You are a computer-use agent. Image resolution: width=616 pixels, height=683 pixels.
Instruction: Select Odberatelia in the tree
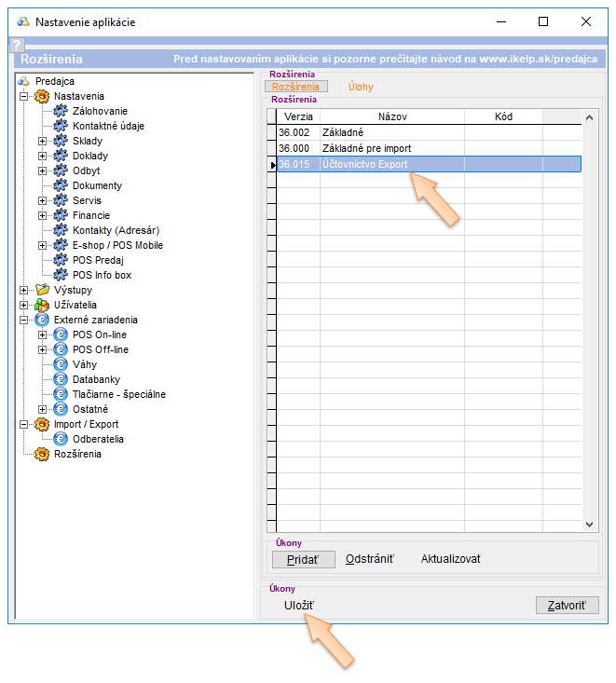(98, 439)
